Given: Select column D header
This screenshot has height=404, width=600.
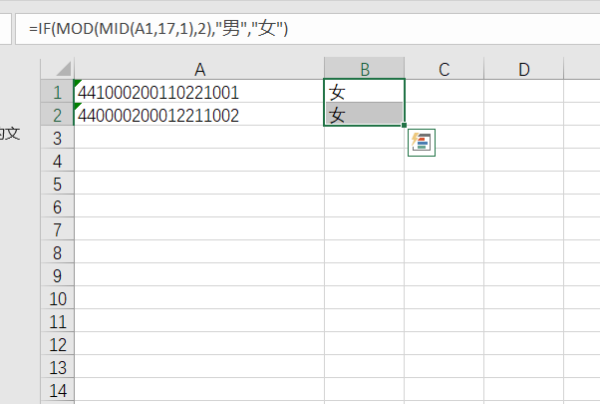Looking at the screenshot, I should click(524, 69).
